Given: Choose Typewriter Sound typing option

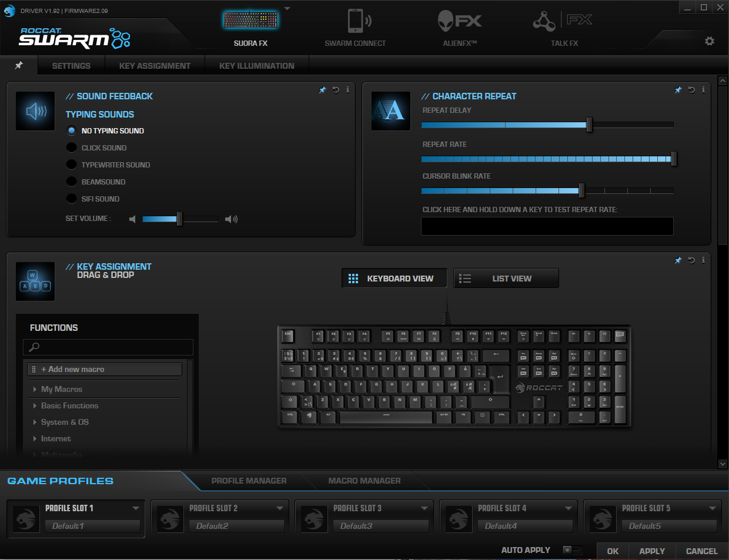Looking at the screenshot, I should point(72,165).
